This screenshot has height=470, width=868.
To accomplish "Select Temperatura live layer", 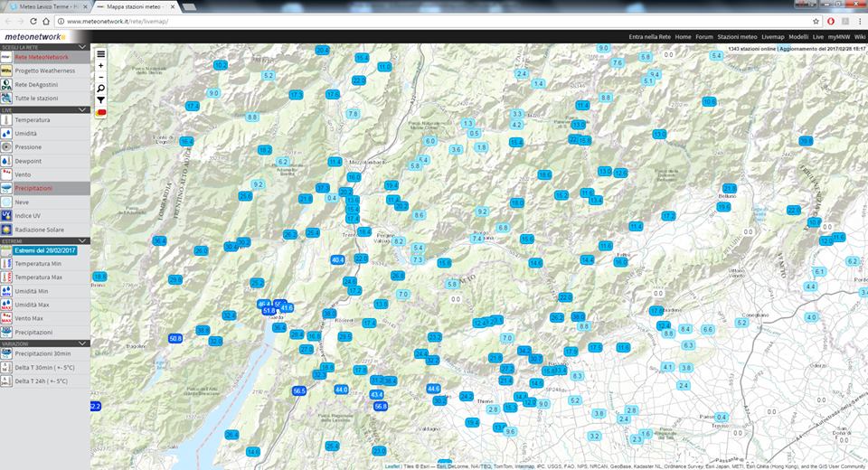I will click(33, 119).
